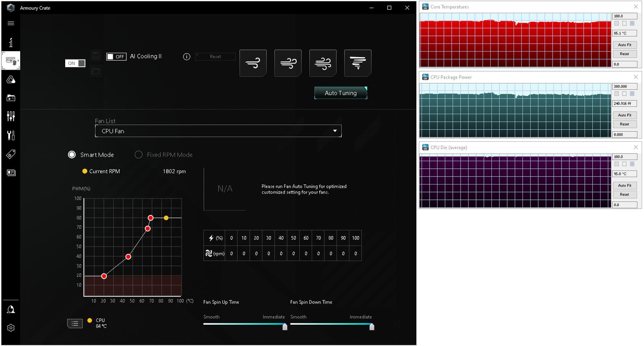The height and width of the screenshot is (346, 644).
Task: Open the News sidebar icon
Action: click(11, 172)
